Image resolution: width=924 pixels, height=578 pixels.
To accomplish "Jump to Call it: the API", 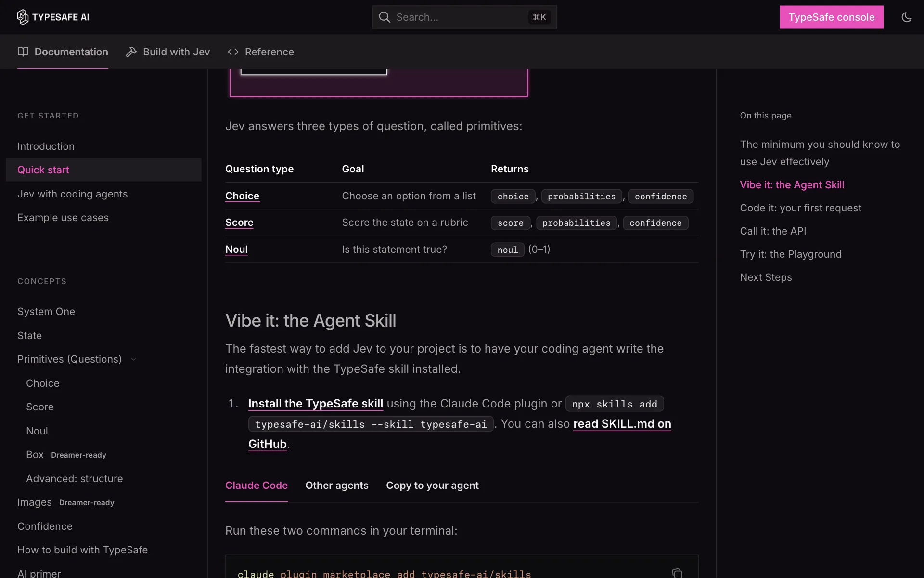I will coord(773,231).
